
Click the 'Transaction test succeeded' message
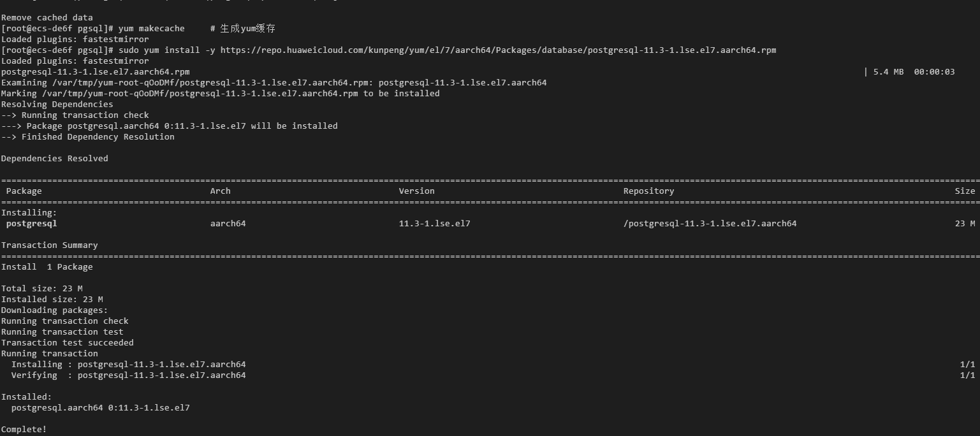point(67,342)
